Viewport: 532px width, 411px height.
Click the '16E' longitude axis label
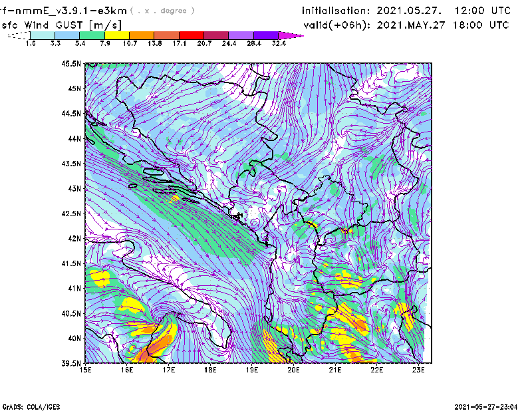(127, 370)
